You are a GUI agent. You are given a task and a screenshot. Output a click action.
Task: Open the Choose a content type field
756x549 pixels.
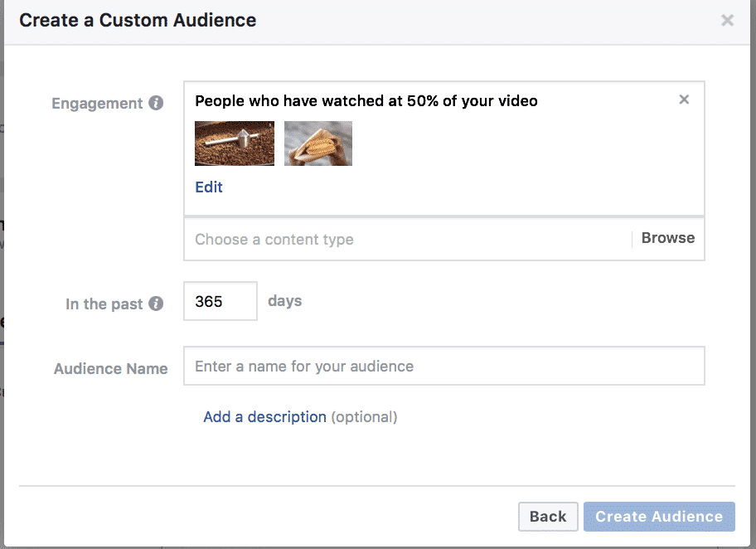click(407, 240)
